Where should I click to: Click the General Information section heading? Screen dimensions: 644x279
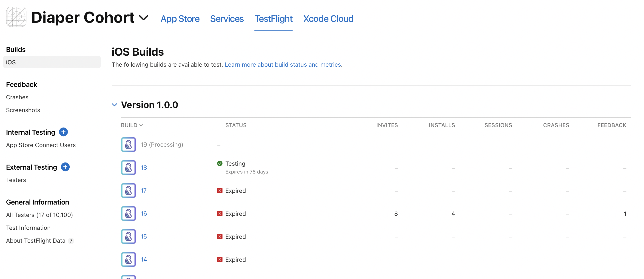(37, 202)
